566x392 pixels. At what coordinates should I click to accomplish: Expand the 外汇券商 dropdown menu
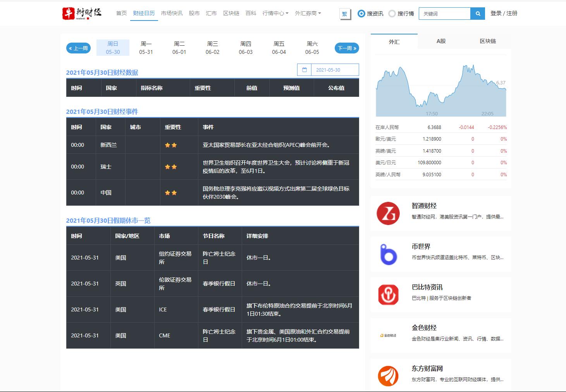click(308, 13)
